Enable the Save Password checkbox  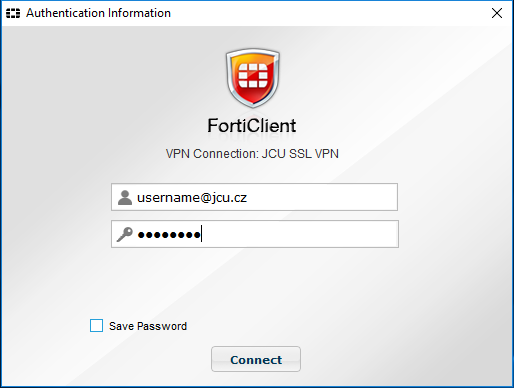(96, 325)
